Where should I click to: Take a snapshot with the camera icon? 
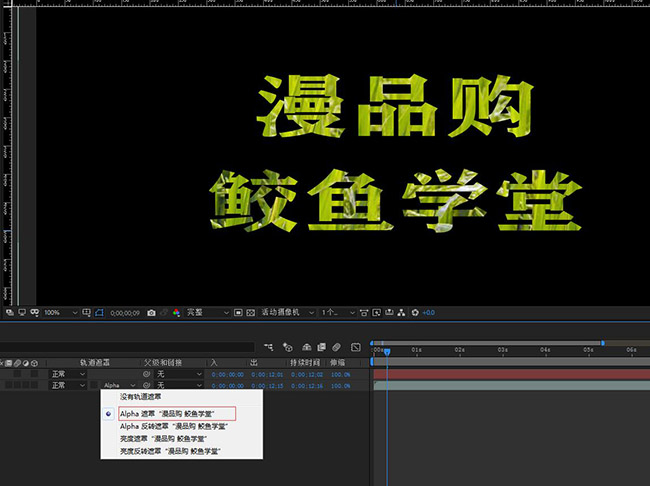point(151,313)
